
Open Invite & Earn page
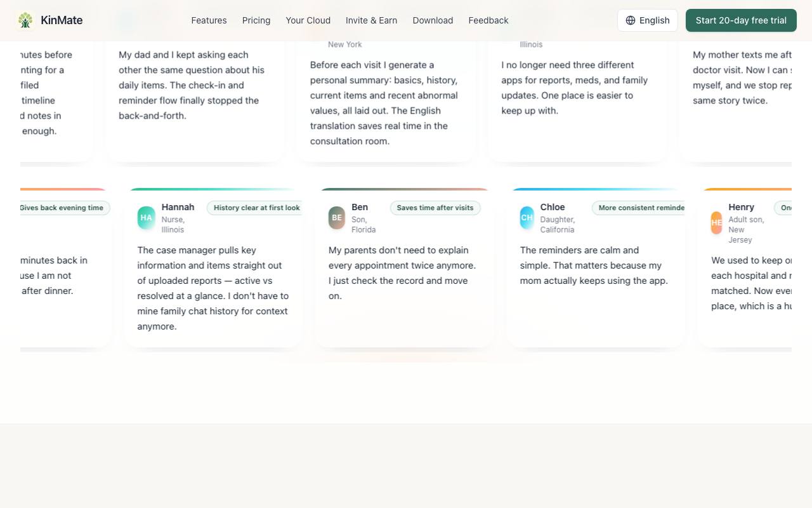372,20
